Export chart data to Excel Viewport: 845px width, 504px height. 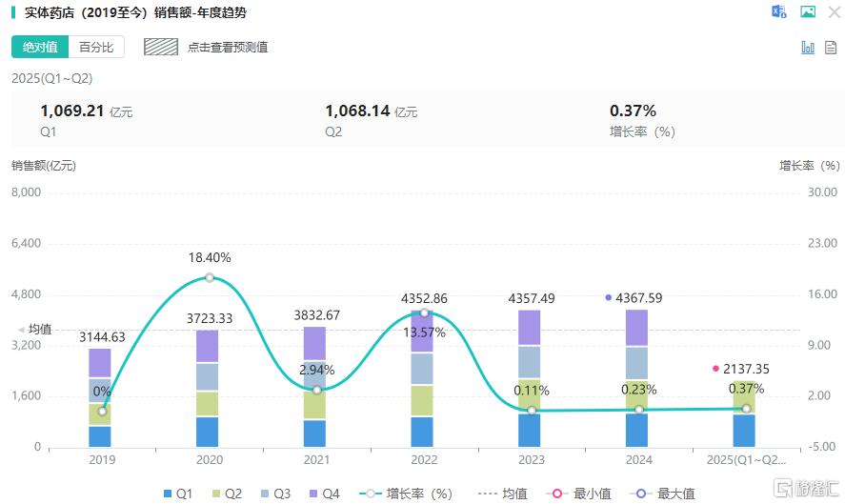[779, 12]
